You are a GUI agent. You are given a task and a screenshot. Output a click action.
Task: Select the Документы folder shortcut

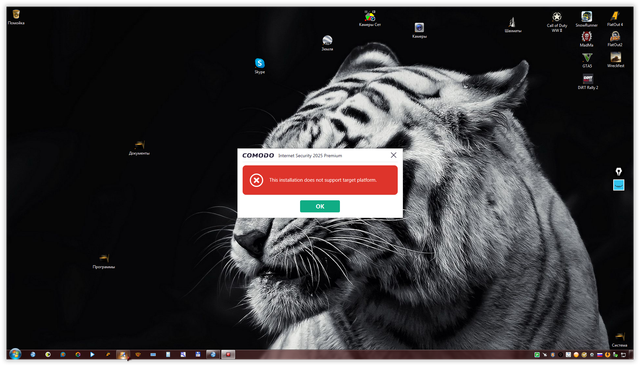pyautogui.click(x=139, y=148)
